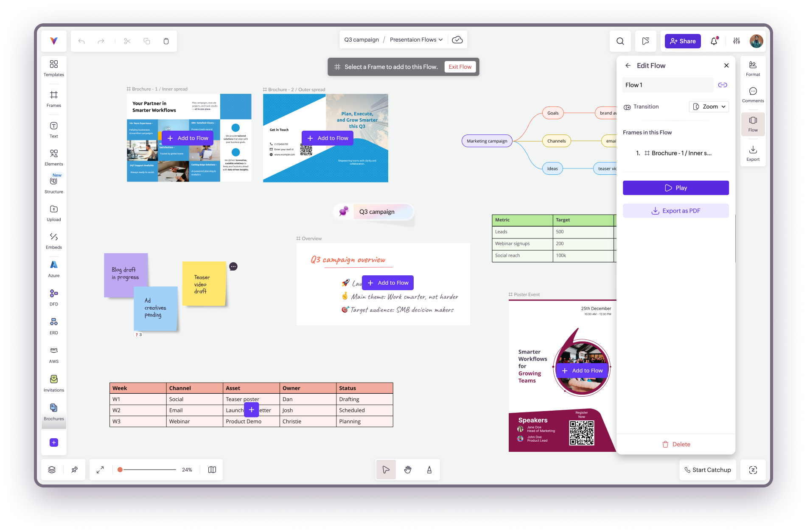Toggle presentation mode flag icon

click(645, 41)
